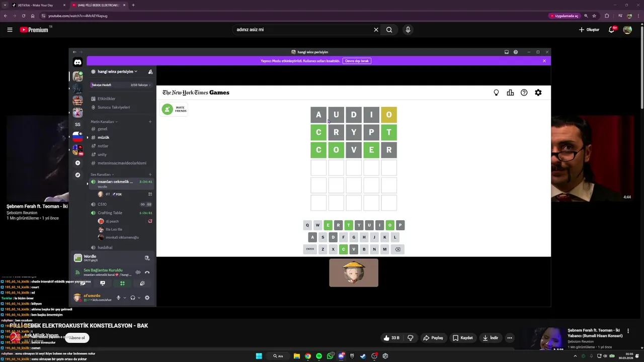Open YouTube notifications bell

(x=611, y=30)
